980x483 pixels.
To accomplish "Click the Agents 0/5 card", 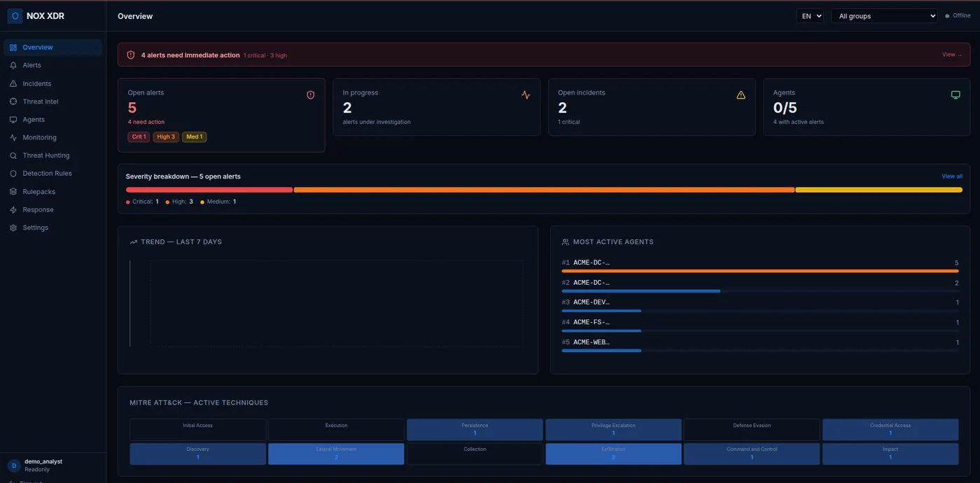I will pyautogui.click(x=867, y=107).
